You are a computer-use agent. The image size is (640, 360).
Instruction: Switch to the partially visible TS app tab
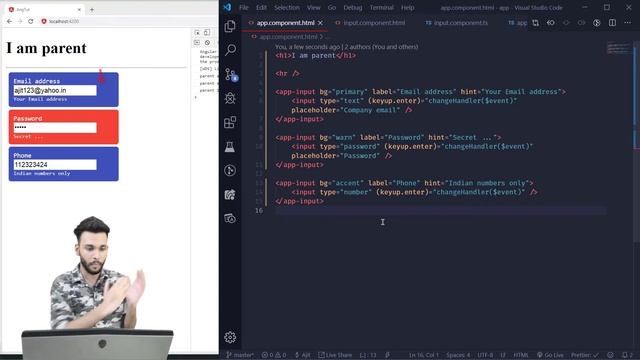pyautogui.click(x=518, y=23)
